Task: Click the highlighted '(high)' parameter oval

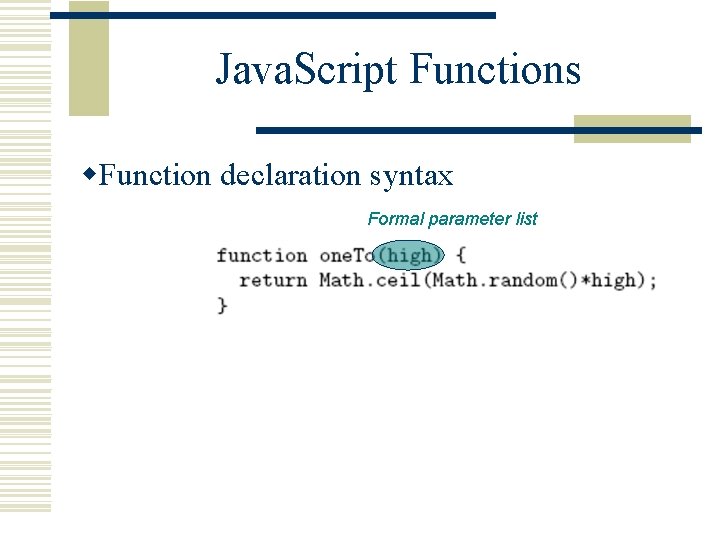Action: (408, 255)
